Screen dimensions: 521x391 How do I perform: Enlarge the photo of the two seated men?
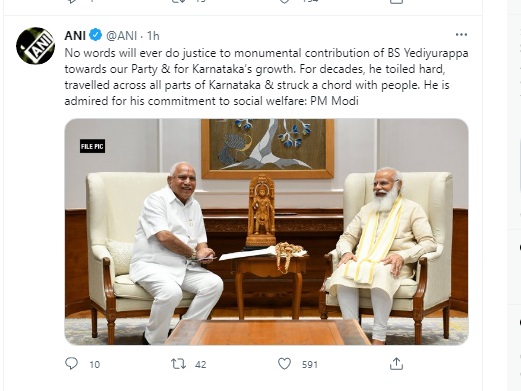[x=266, y=232]
